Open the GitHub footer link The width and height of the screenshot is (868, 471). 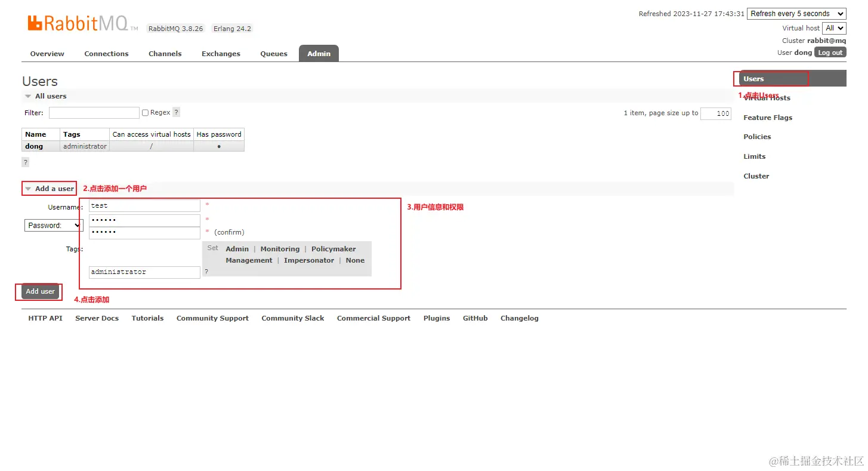pos(475,318)
